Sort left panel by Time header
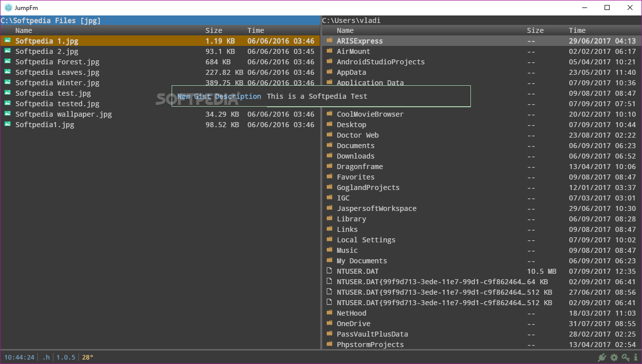 [x=256, y=30]
